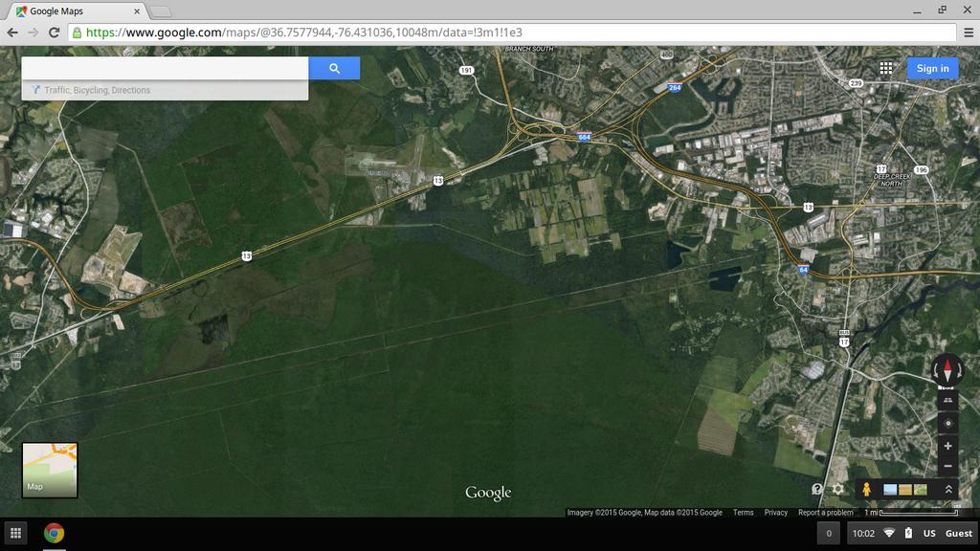Open the Report a problem link
This screenshot has width=980, height=551.
(x=825, y=513)
